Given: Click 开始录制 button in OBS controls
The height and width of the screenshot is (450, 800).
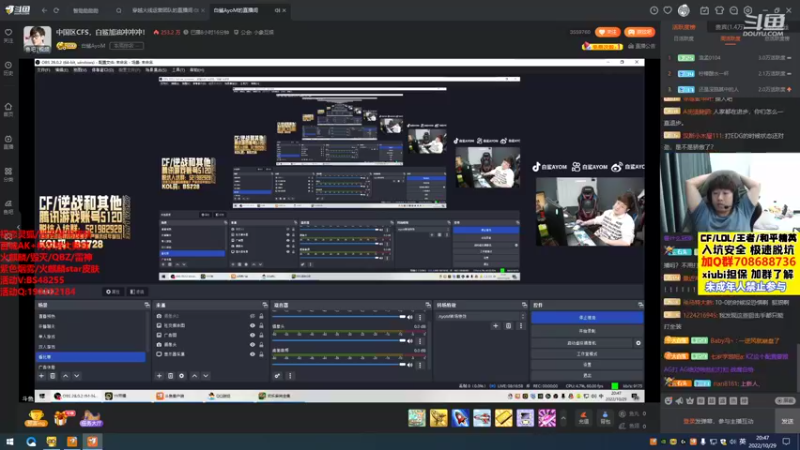Looking at the screenshot, I should point(587,331).
